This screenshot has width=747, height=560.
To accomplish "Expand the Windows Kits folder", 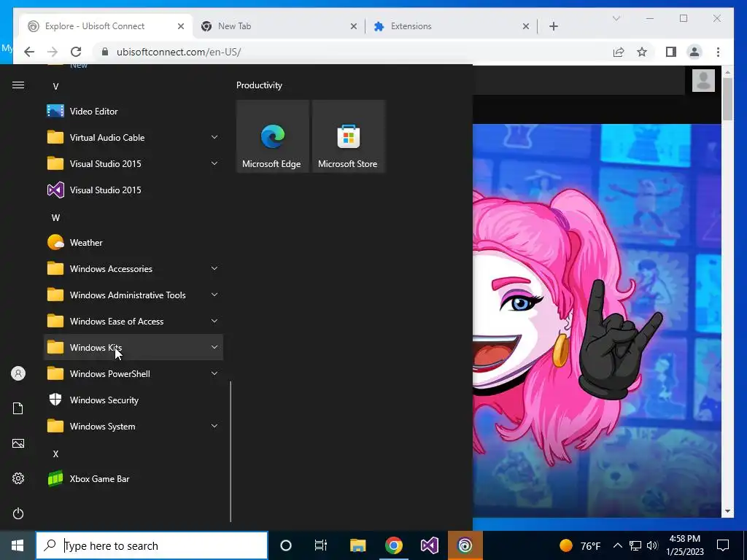I will pos(133,347).
